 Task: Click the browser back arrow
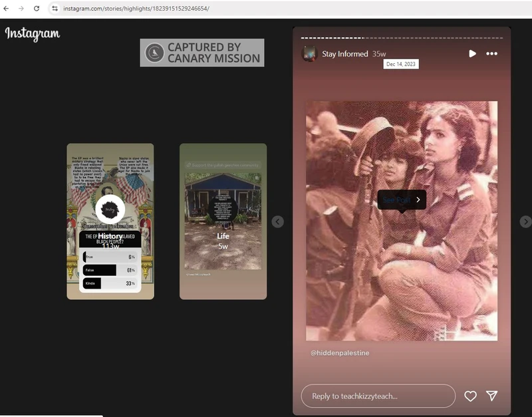tap(7, 9)
